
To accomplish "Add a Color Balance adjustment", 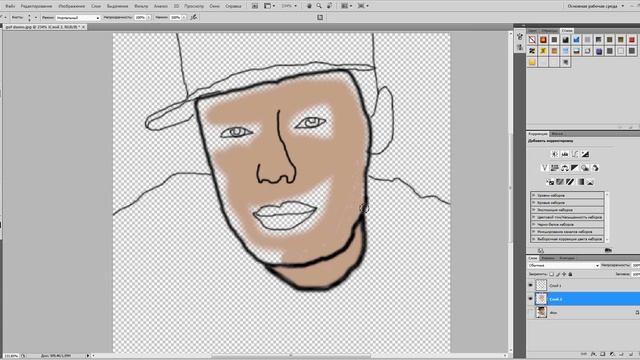I will click(564, 168).
